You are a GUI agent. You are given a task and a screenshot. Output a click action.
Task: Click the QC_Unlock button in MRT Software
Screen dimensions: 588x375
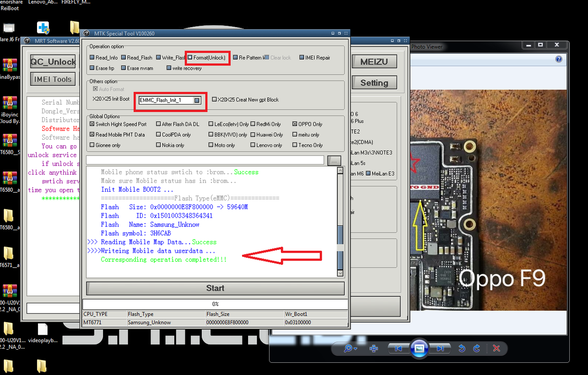[x=53, y=62]
